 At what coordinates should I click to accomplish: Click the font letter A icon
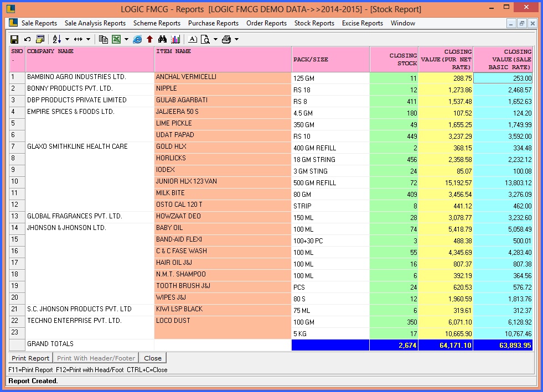[x=193, y=39]
